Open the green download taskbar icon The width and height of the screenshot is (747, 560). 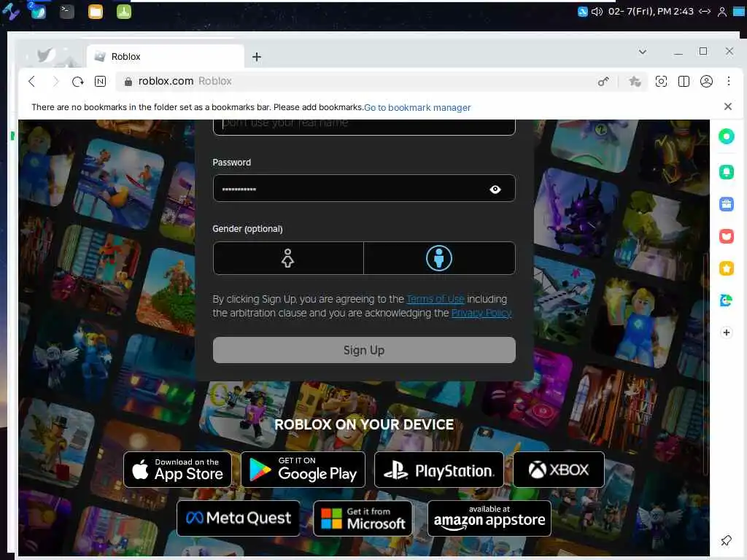click(x=124, y=12)
